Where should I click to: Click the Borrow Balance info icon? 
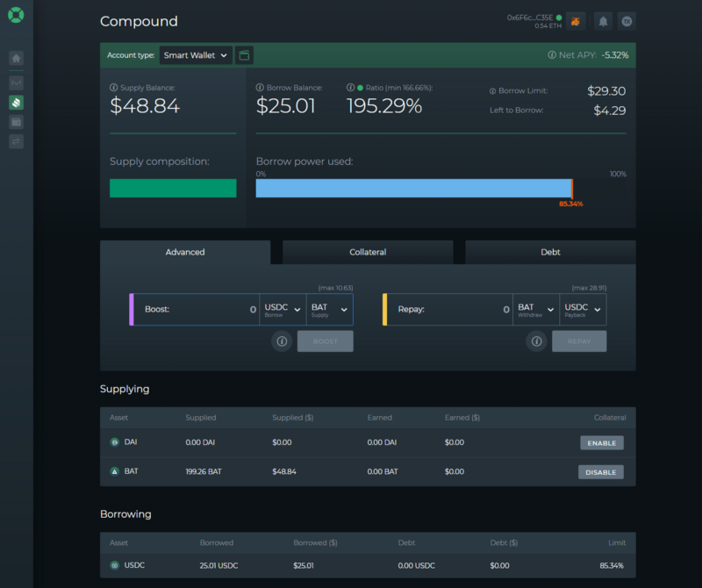pos(260,88)
